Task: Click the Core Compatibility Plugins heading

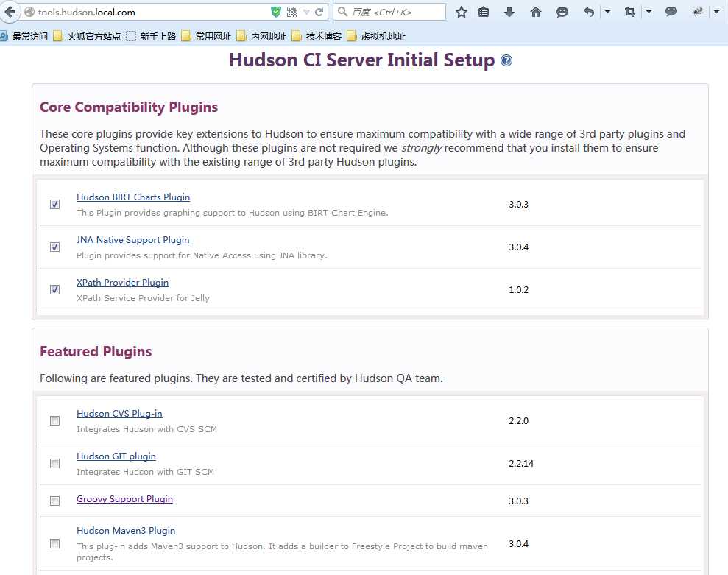Action: click(129, 107)
